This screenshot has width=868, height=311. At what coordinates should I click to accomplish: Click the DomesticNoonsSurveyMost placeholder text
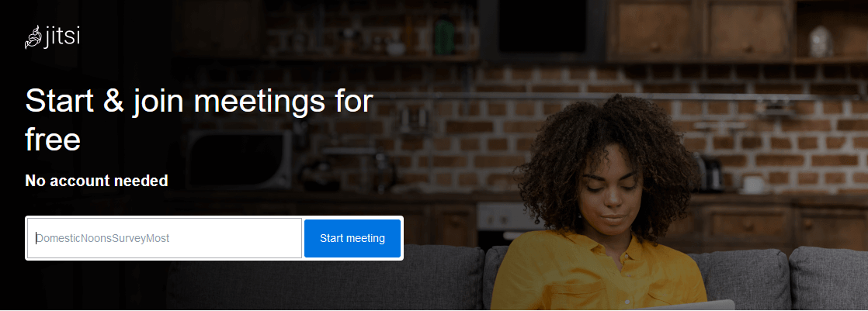click(102, 239)
